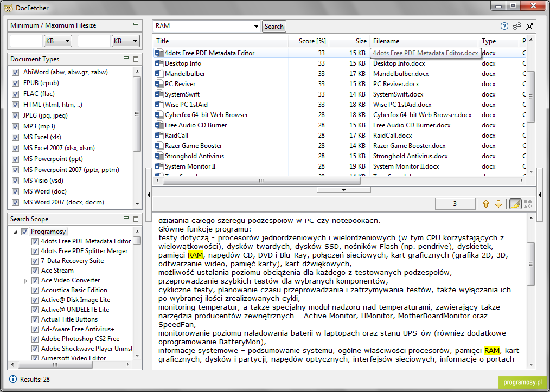Sort results by Title column
The image size is (550, 392).
pyautogui.click(x=220, y=41)
